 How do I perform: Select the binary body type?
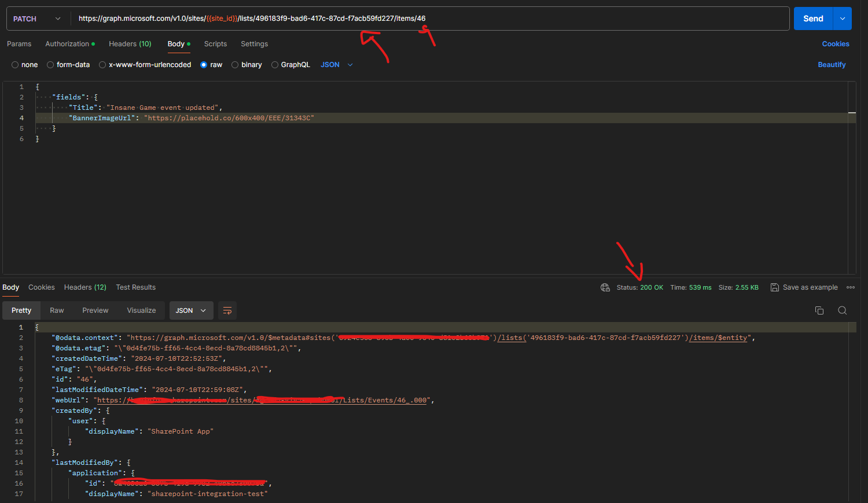(x=247, y=65)
